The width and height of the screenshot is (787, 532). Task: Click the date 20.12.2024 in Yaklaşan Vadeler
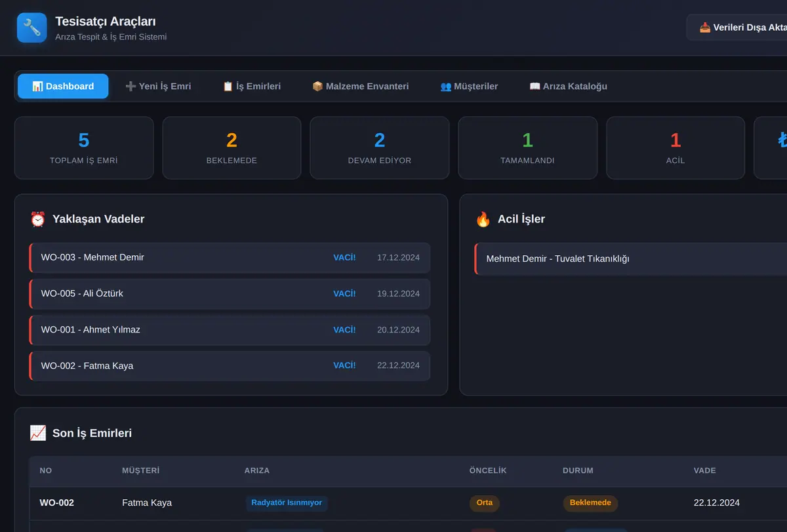398,330
